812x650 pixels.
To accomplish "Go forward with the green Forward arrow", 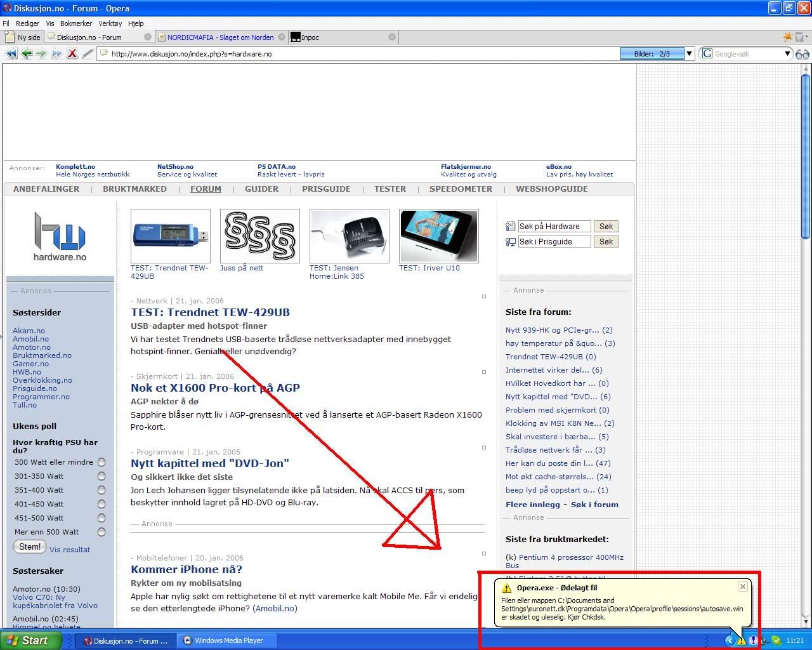I will pos(41,54).
